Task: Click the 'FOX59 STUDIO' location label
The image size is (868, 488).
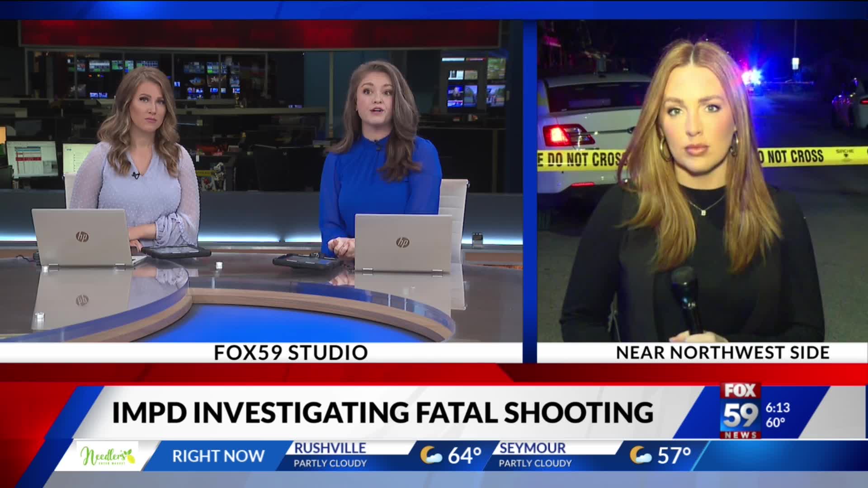Action: (x=291, y=353)
